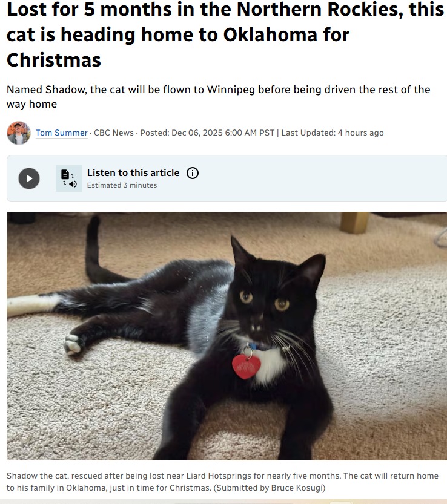The height and width of the screenshot is (504, 447).
Task: Open the listen info circle icon
Action: tap(193, 173)
